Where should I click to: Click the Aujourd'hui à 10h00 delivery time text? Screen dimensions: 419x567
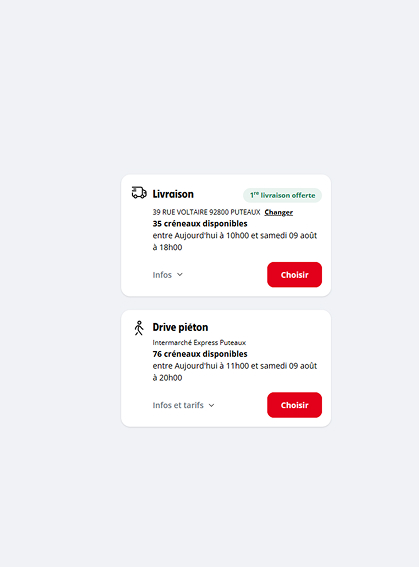(x=211, y=236)
